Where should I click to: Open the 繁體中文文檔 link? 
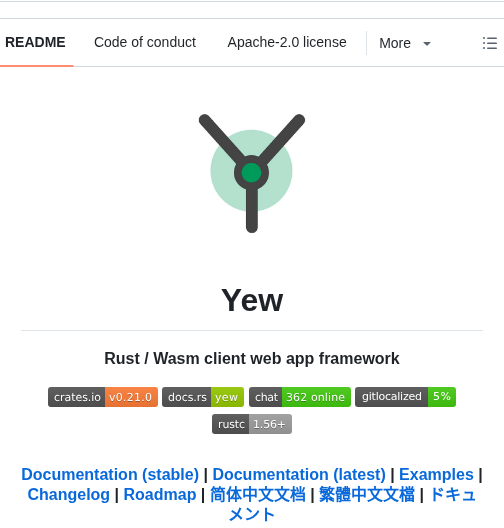coord(367,495)
